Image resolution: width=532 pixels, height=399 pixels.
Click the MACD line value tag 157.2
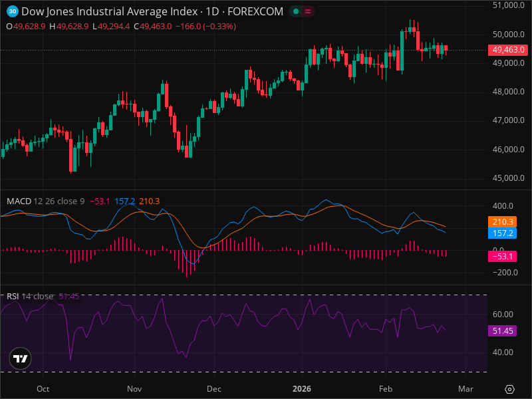(x=503, y=233)
